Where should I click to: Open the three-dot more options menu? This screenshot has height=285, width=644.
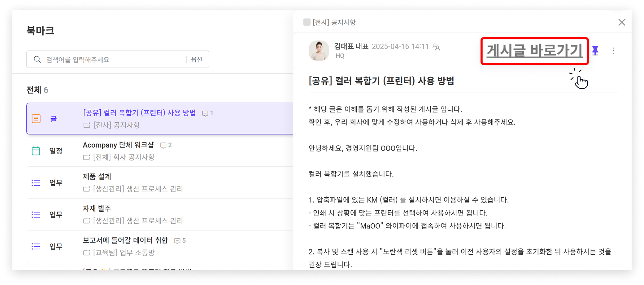coord(614,51)
